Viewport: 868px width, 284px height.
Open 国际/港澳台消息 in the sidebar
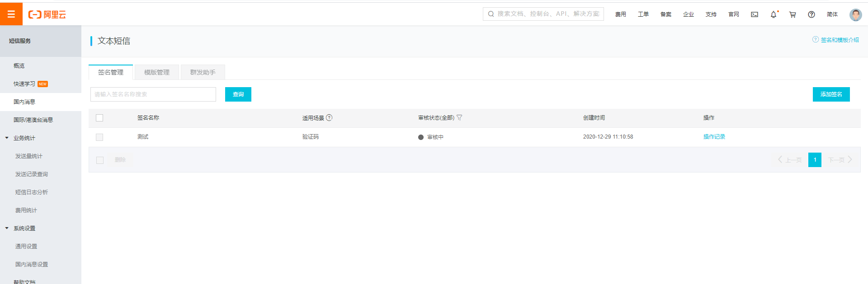coord(33,120)
